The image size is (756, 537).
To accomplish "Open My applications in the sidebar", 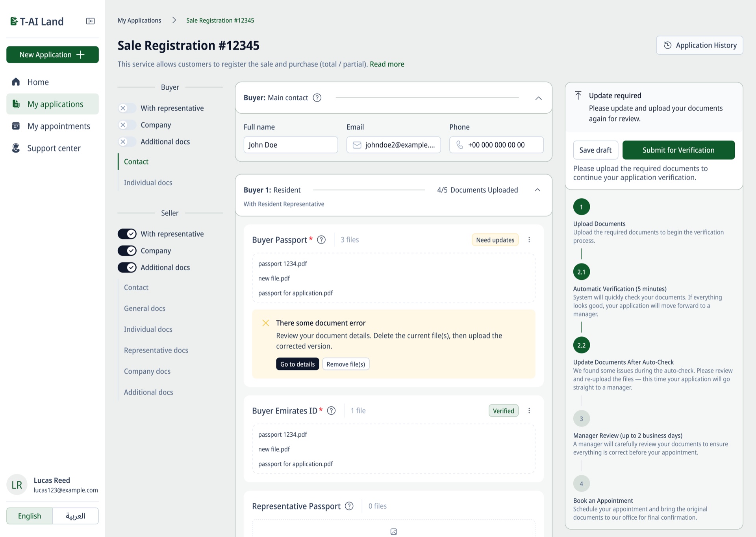I will (x=52, y=104).
